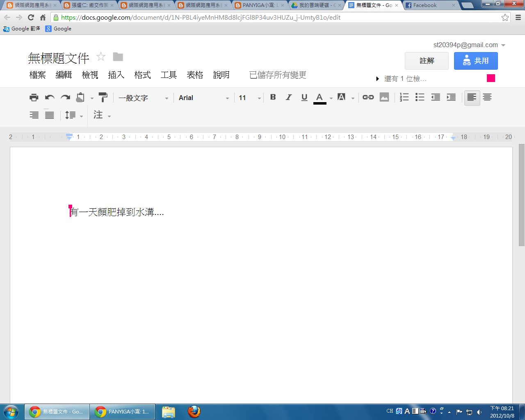
Task: Select the Paint format tool
Action: pos(103,98)
